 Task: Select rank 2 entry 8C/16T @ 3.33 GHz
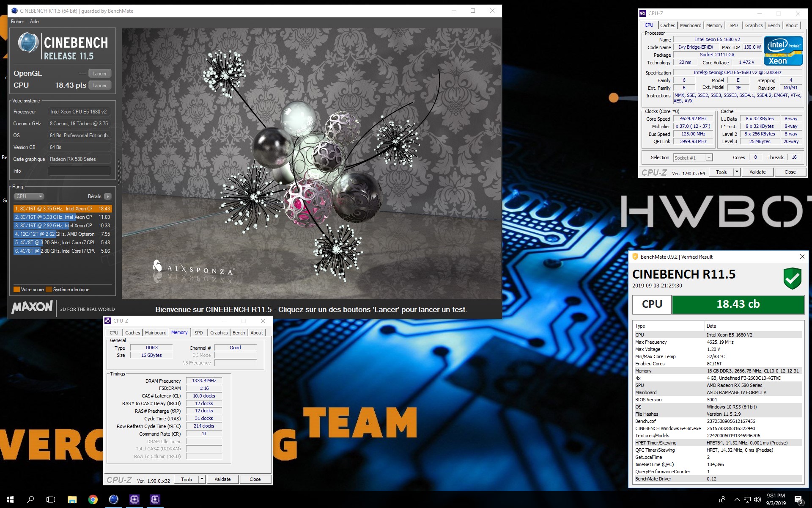(63, 217)
